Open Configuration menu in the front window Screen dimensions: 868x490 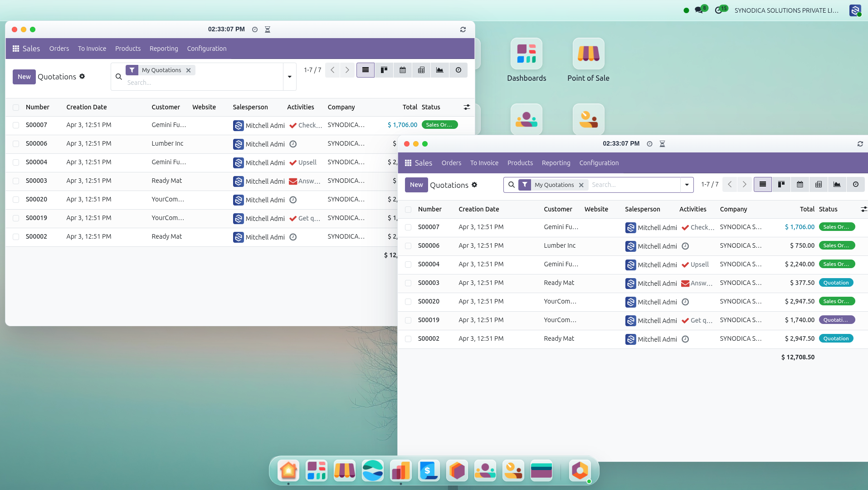click(599, 163)
